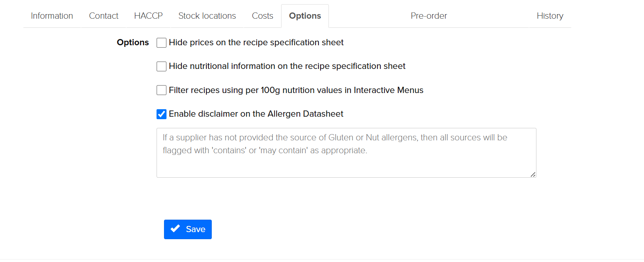
Task: Click the 'Enable disclaimer on the Allergen Datasheet' label
Action: pos(256,113)
